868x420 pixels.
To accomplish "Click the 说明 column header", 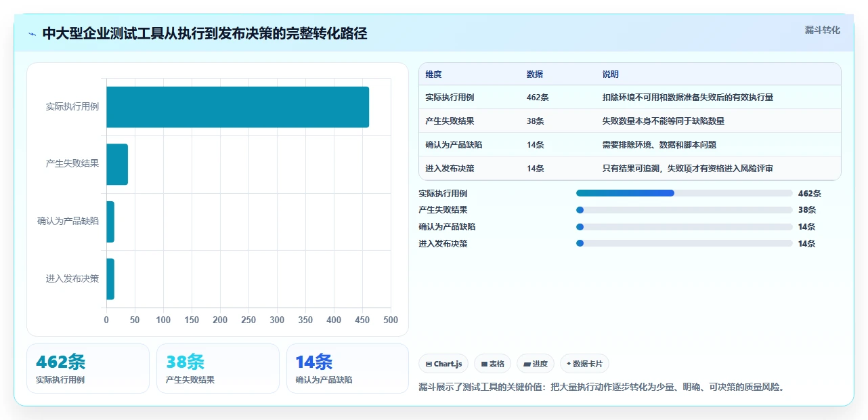I will tap(611, 75).
